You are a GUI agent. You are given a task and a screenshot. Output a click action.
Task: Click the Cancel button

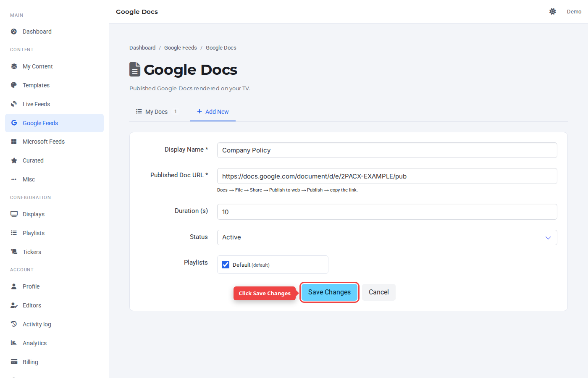coord(379,292)
